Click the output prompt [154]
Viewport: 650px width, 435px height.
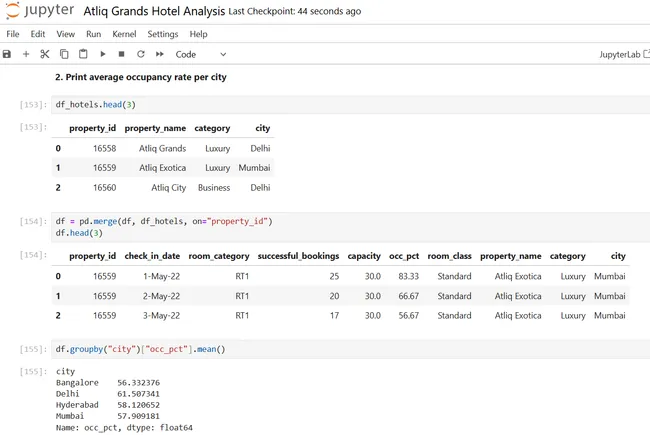tap(33, 255)
